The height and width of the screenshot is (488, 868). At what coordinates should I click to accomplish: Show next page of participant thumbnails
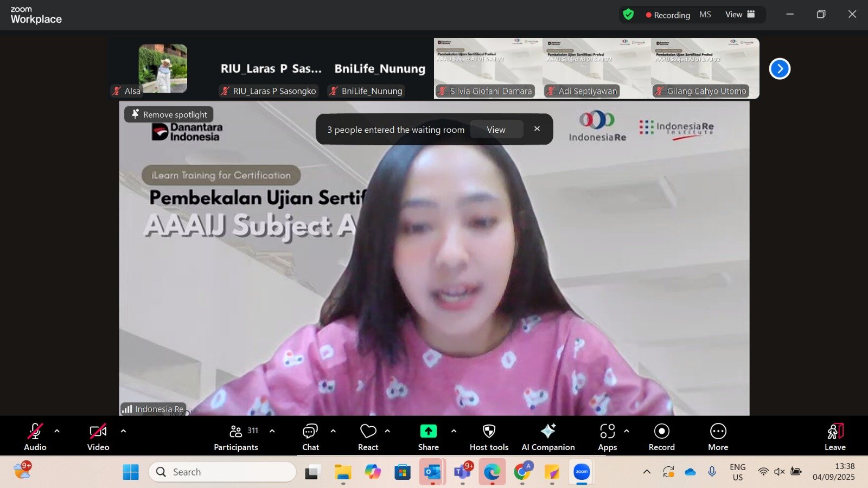tap(780, 69)
